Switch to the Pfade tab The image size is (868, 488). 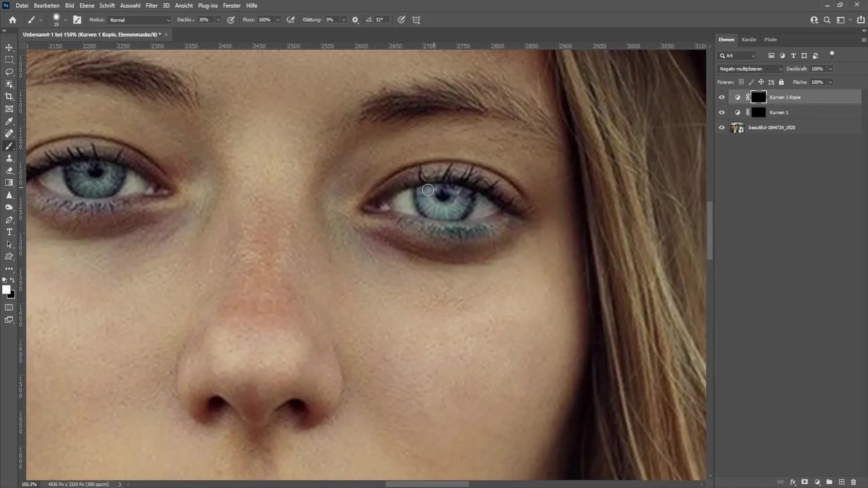[770, 40]
